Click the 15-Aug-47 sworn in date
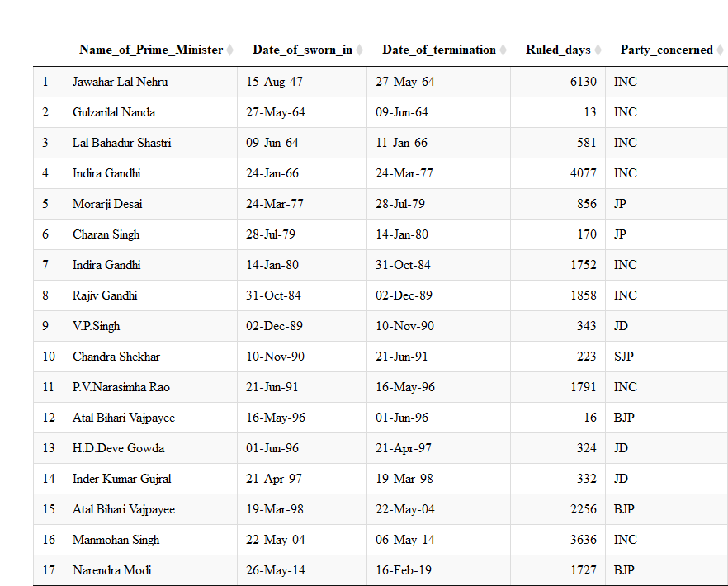This screenshot has width=728, height=586. coord(272,82)
